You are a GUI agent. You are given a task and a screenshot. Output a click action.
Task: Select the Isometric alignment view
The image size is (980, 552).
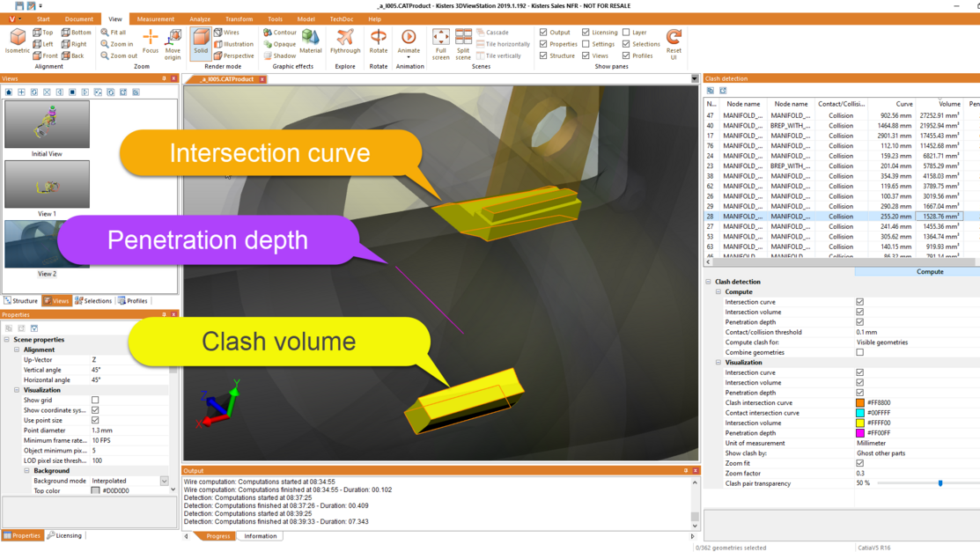(x=18, y=41)
